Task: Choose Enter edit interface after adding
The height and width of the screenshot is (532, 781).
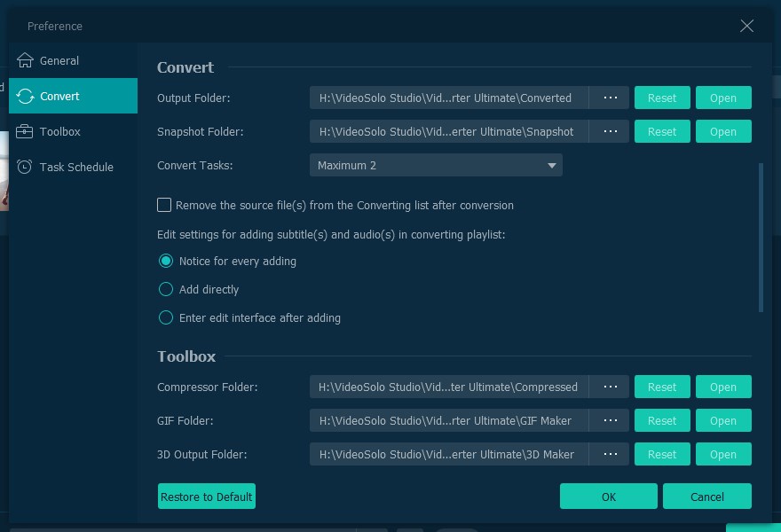Action: coord(166,317)
